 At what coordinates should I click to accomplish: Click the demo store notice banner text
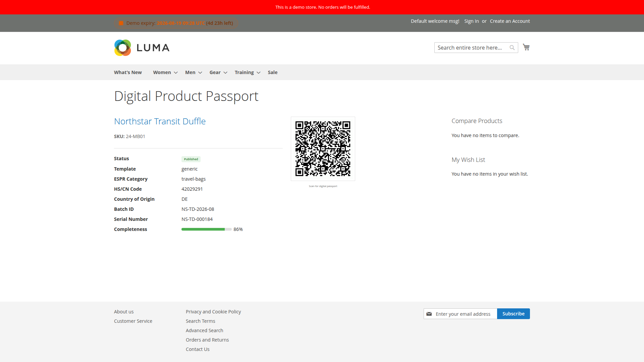(323, 7)
